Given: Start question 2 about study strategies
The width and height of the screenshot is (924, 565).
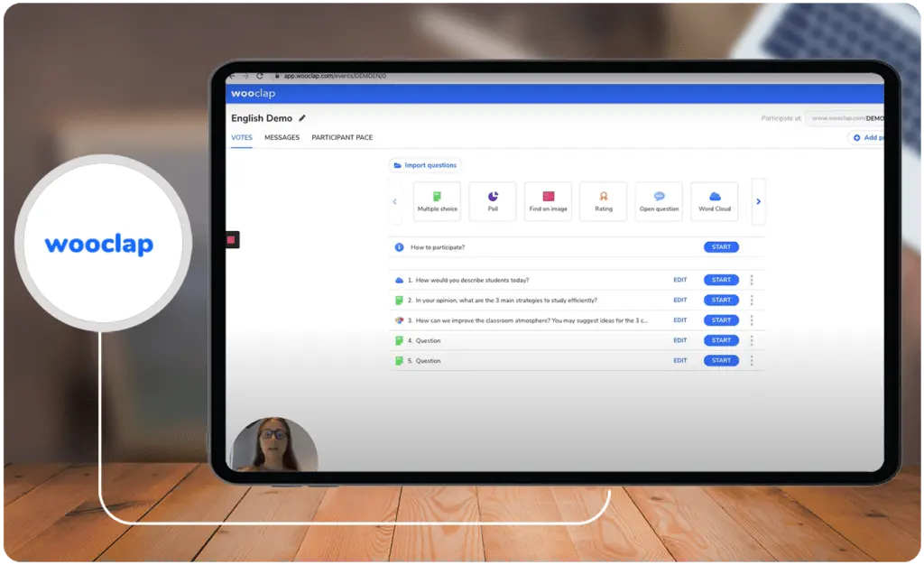Looking at the screenshot, I should [721, 300].
